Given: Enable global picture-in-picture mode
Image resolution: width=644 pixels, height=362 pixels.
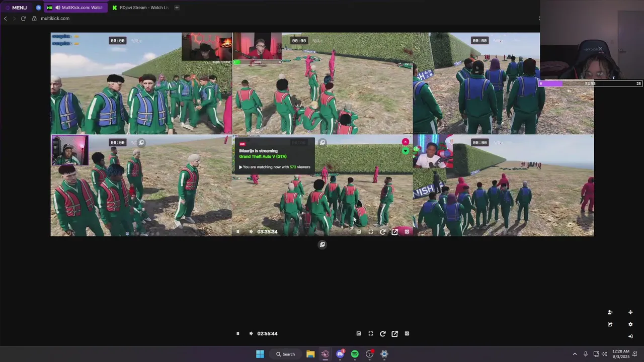Looking at the screenshot, I should 359,333.
